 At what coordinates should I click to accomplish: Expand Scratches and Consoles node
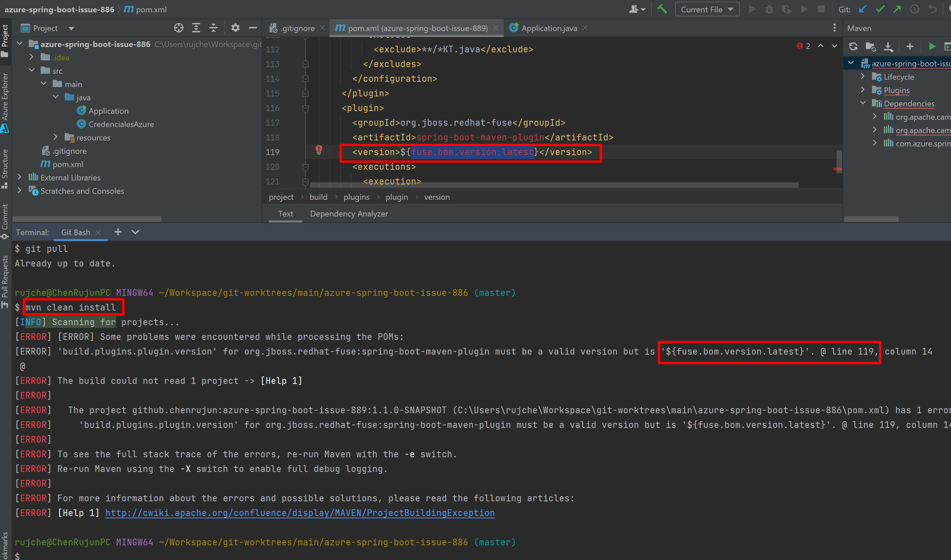[x=20, y=190]
